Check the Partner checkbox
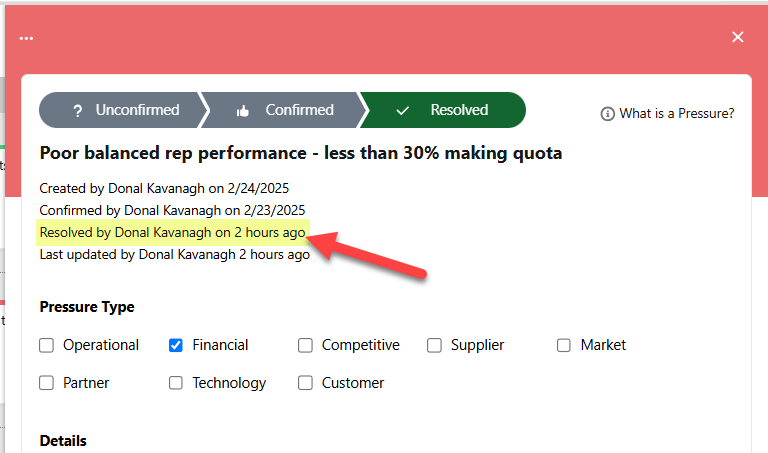This screenshot has height=453, width=768. pos(46,383)
